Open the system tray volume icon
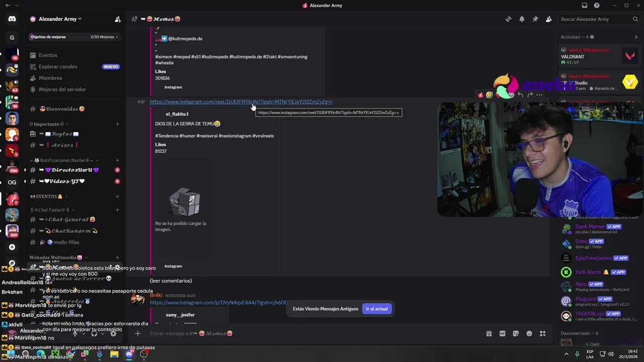 611,354
